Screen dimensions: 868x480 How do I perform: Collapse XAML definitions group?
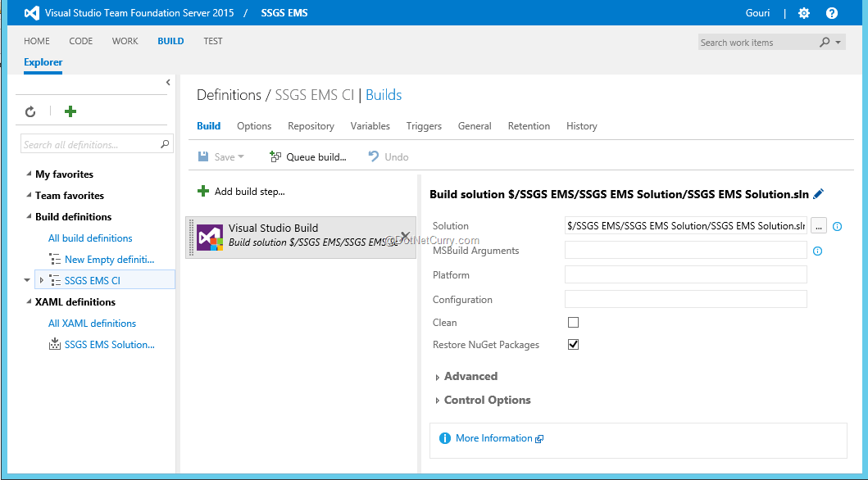pyautogui.click(x=29, y=301)
